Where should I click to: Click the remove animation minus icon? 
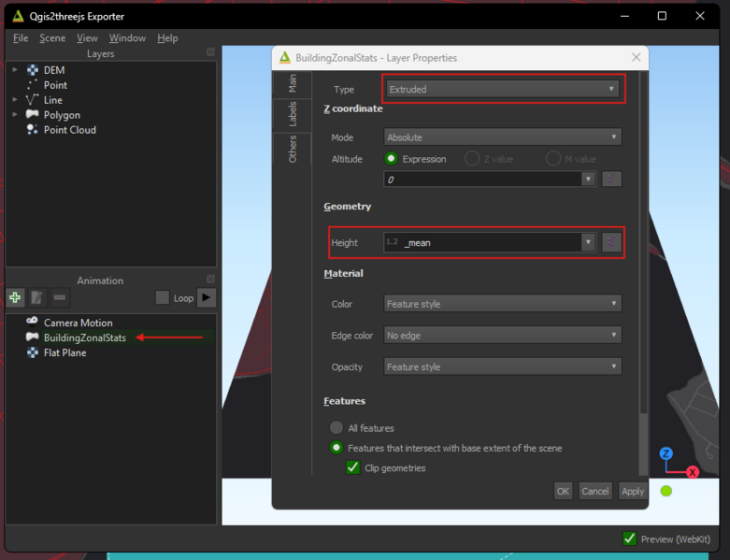(x=60, y=297)
